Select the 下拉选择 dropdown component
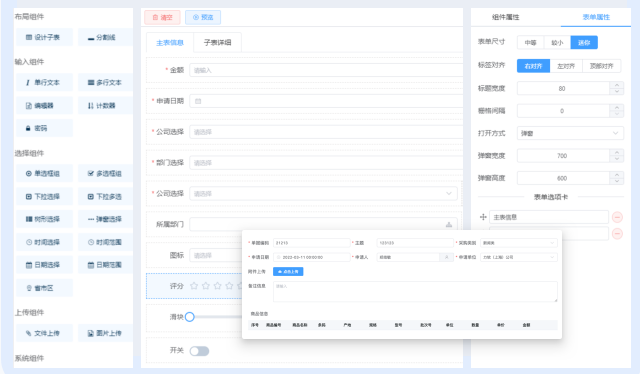 44,196
